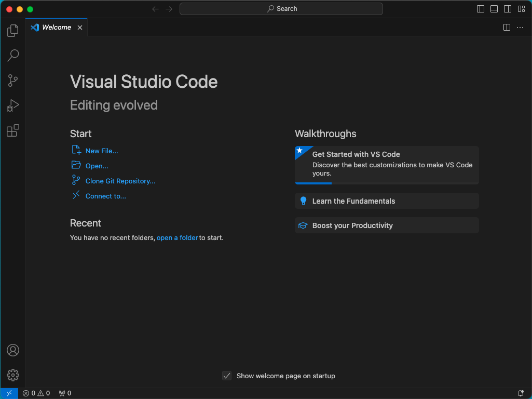This screenshot has height=399, width=532.
Task: Open the Explorer view in activity bar
Action: tap(13, 31)
